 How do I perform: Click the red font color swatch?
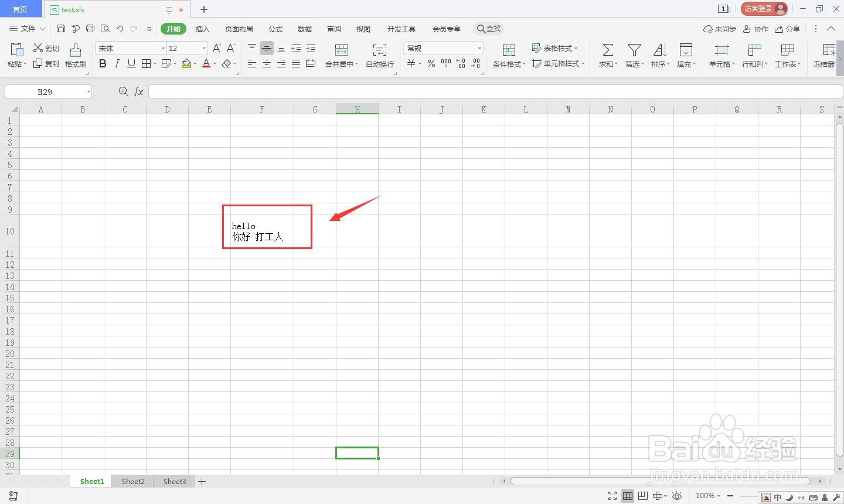206,63
